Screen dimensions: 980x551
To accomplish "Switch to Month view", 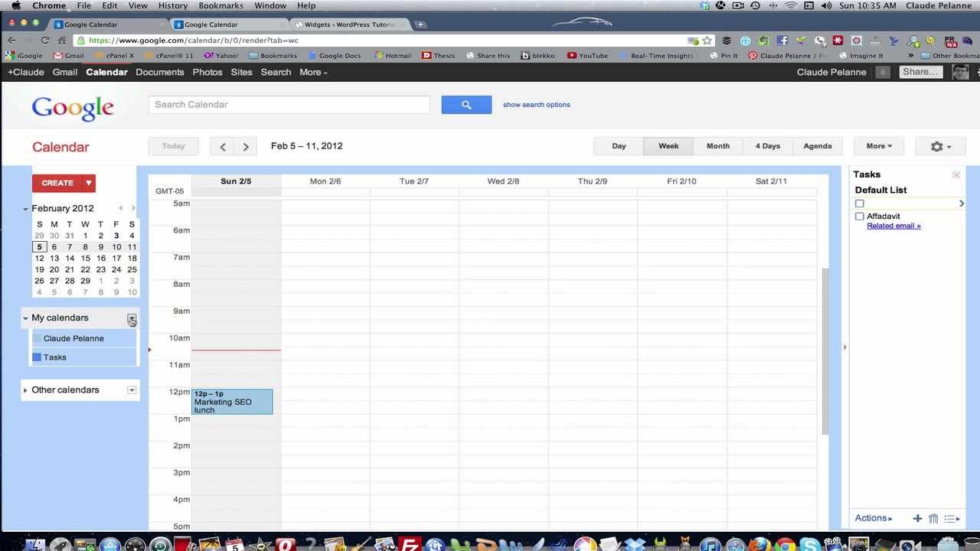I will coord(718,146).
